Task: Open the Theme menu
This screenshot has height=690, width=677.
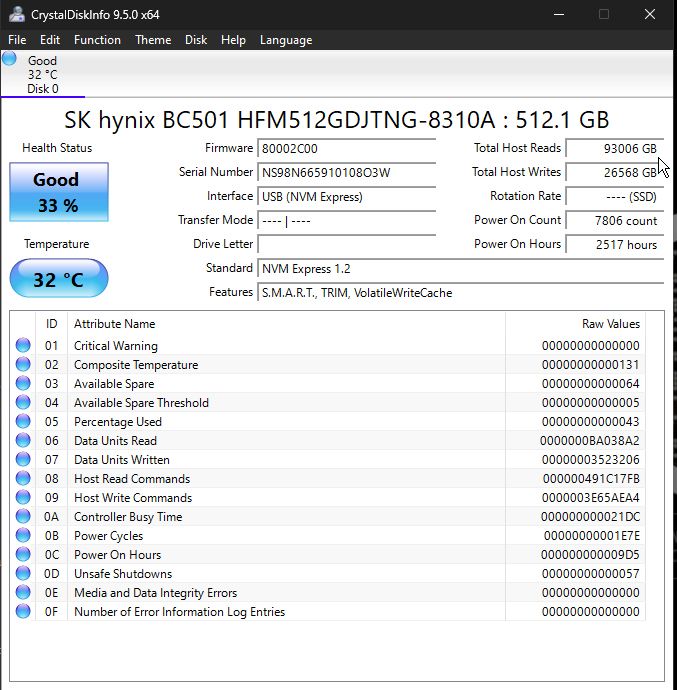Action: [x=153, y=40]
